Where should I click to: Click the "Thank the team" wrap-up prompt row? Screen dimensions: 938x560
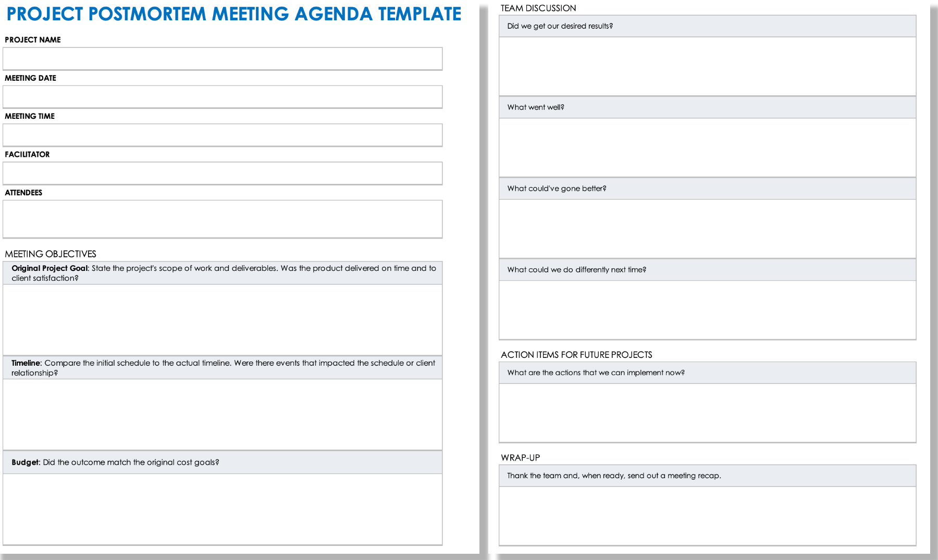(707, 476)
